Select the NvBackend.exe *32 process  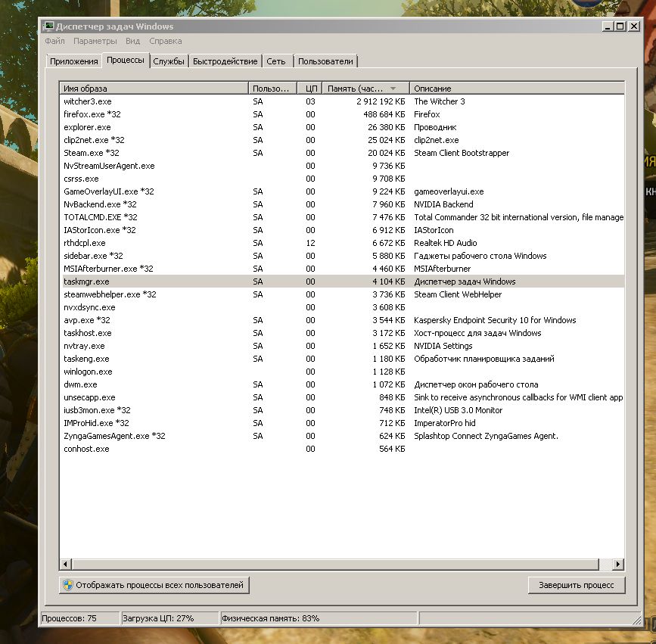click(342, 204)
